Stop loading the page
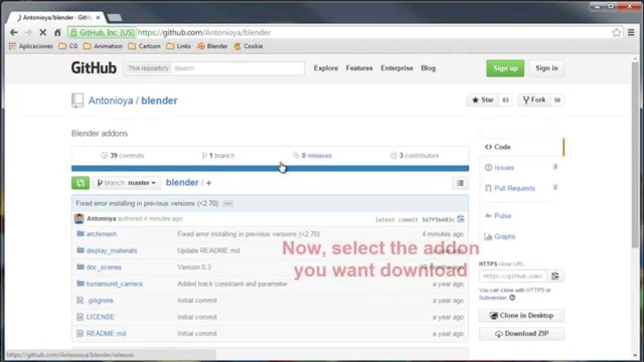Image resolution: width=644 pixels, height=362 pixels. (43, 32)
